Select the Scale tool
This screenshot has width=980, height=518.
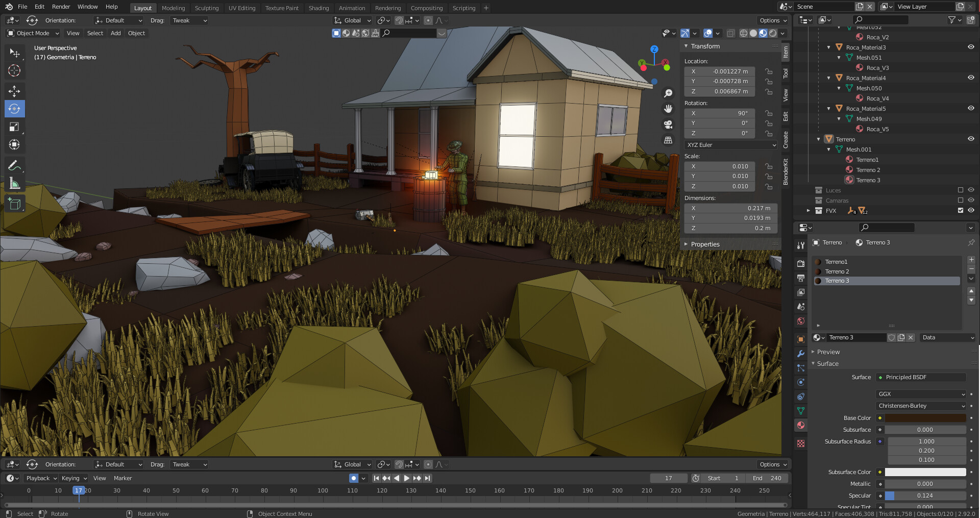click(x=14, y=127)
